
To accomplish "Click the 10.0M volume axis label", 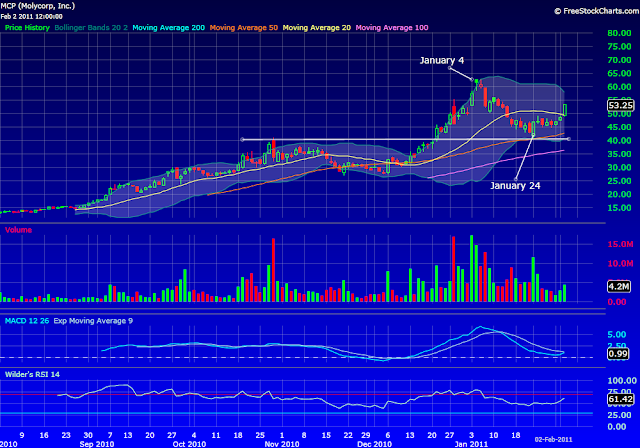I will [x=620, y=264].
